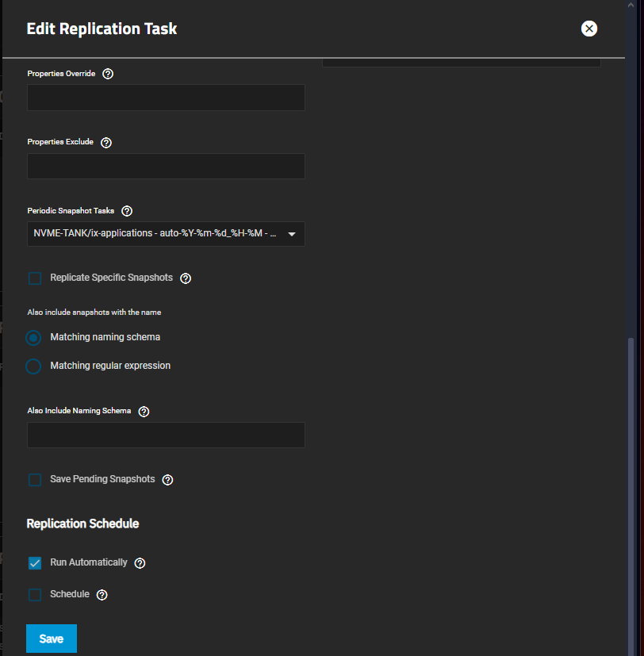Click the Save button
Image resolution: width=644 pixels, height=656 pixels.
pyautogui.click(x=52, y=639)
